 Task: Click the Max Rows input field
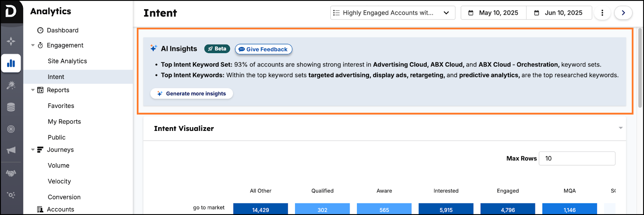(x=577, y=158)
